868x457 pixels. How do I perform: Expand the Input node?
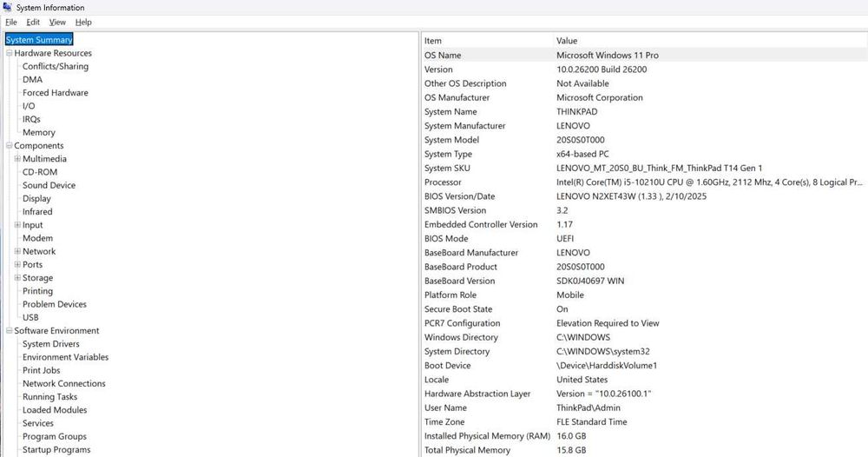[x=17, y=225]
